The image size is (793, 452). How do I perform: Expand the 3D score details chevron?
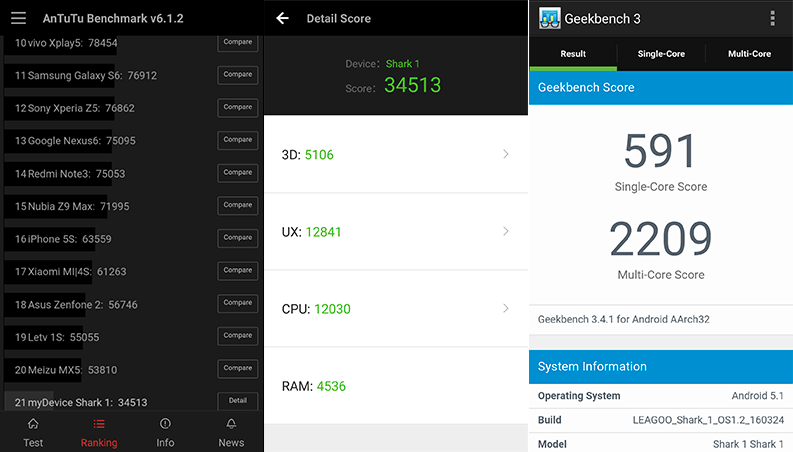tap(506, 154)
